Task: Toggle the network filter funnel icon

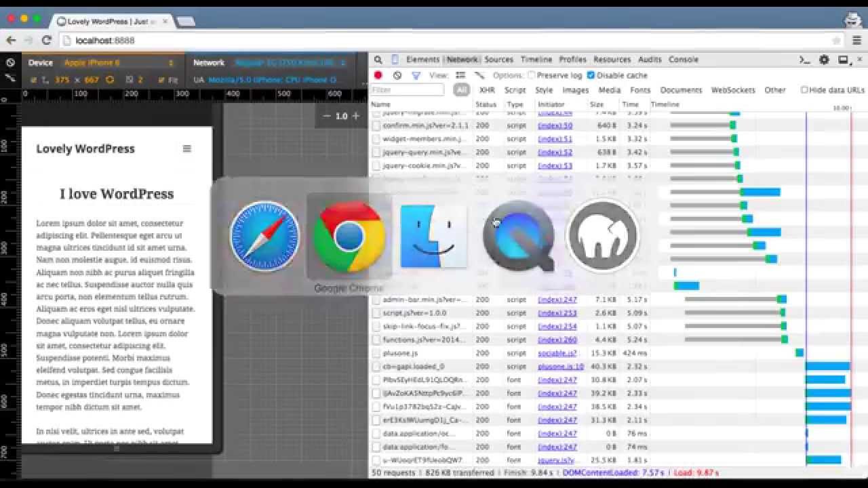Action: coord(416,75)
